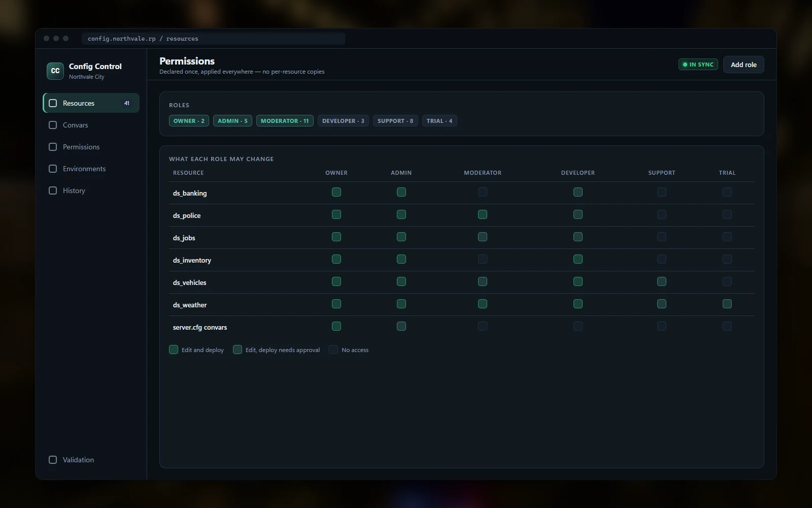Select the OWNER · 2 role chip
Viewport: 812px width, 508px height.
coord(189,121)
